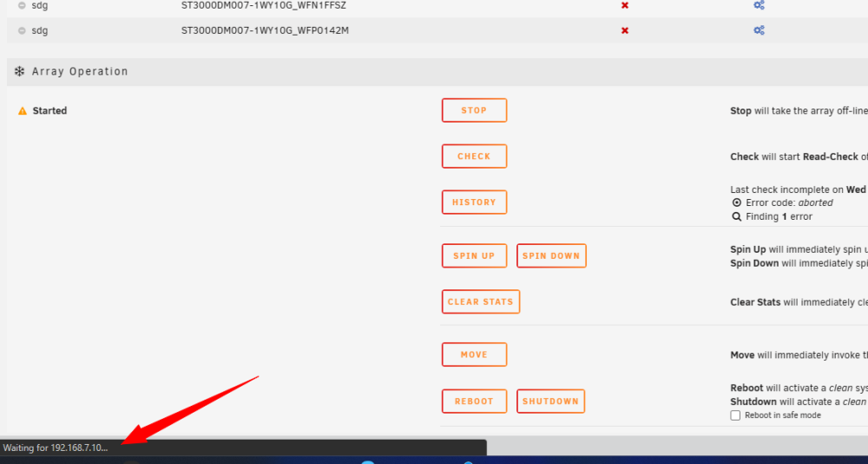Viewport: 868px width, 464px height.
Task: Enable the Reboot in safe mode checkbox
Action: (x=735, y=415)
